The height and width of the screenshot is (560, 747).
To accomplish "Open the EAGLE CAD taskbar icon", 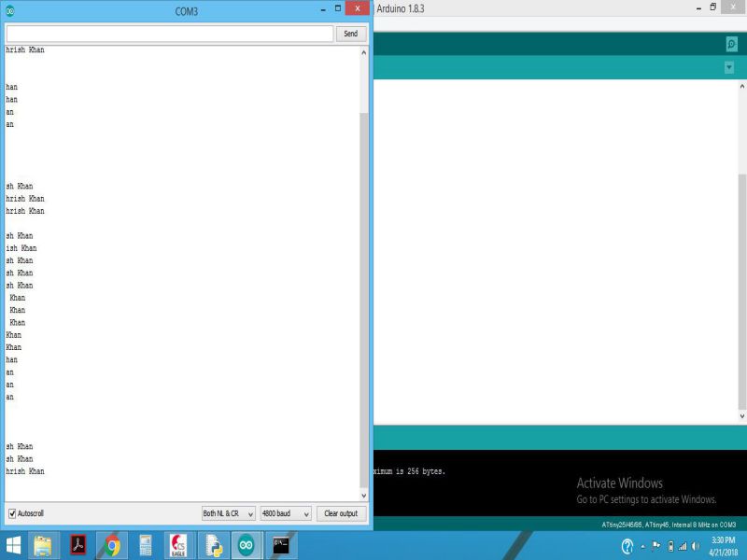I will [178, 545].
